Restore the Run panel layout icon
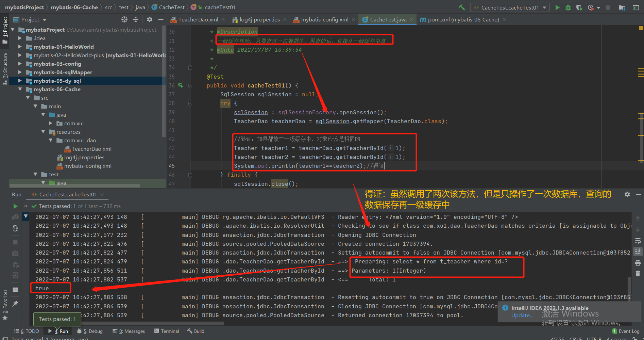The image size is (644, 340). tap(15, 290)
